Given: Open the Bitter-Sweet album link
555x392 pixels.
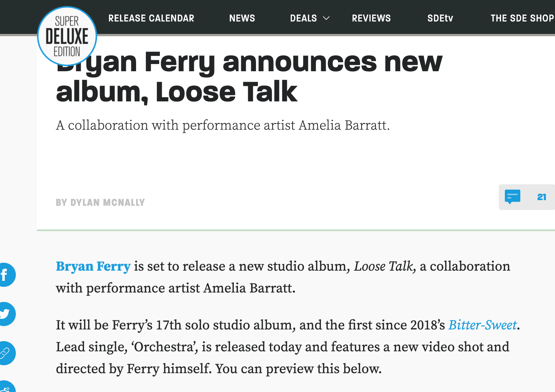Looking at the screenshot, I should click(482, 325).
